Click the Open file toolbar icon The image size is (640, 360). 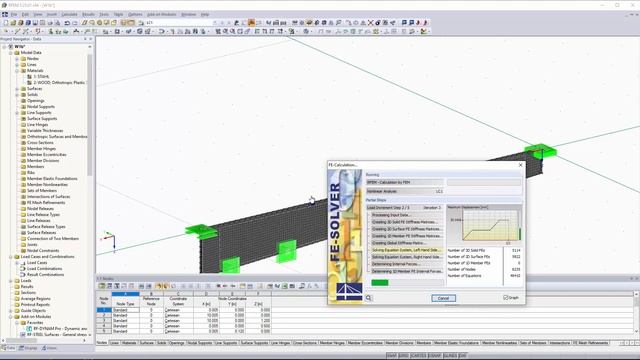[13, 23]
